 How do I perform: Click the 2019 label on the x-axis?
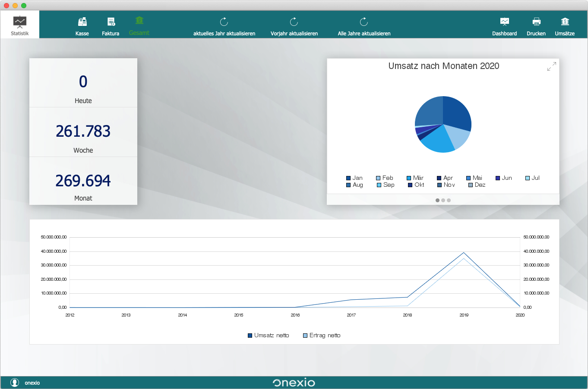[464, 315]
